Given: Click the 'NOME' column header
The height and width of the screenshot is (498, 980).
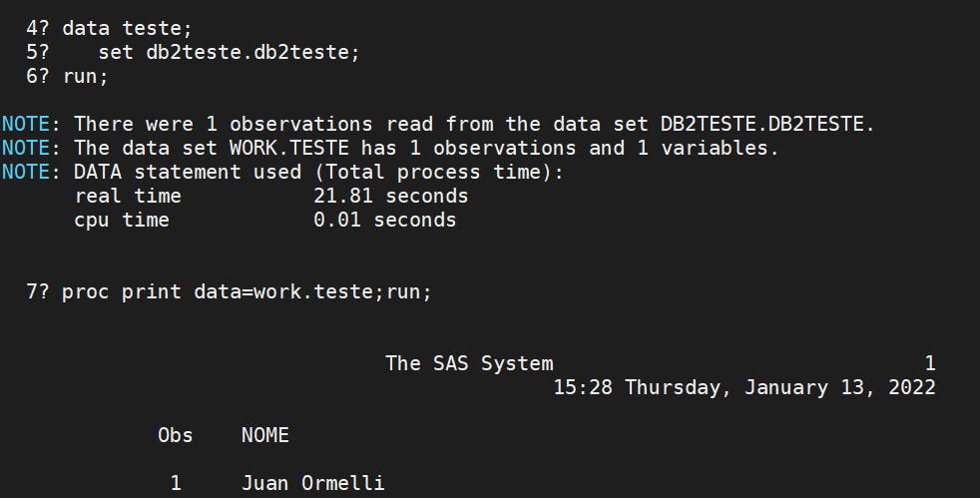Looking at the screenshot, I should [x=265, y=435].
